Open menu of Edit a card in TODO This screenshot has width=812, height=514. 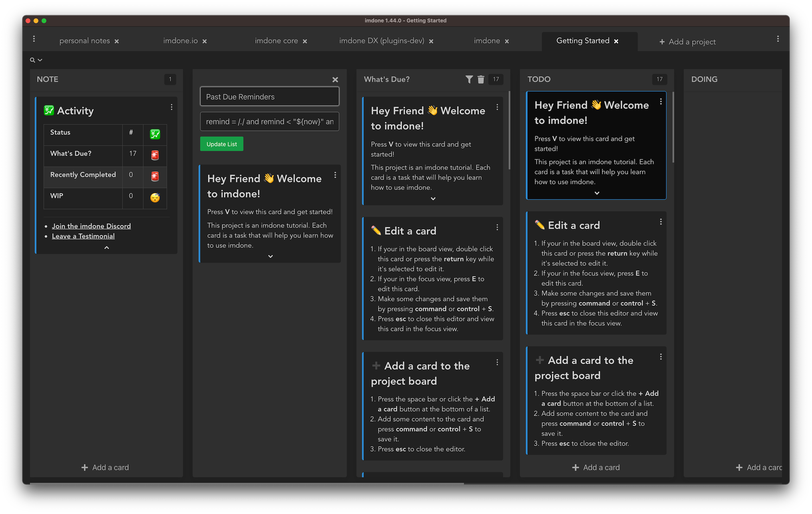point(661,222)
